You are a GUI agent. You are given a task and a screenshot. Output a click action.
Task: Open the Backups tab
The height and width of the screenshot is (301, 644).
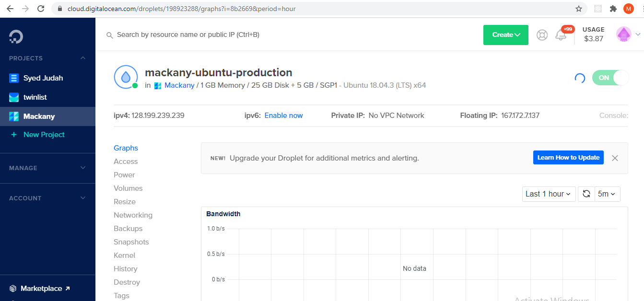(128, 229)
